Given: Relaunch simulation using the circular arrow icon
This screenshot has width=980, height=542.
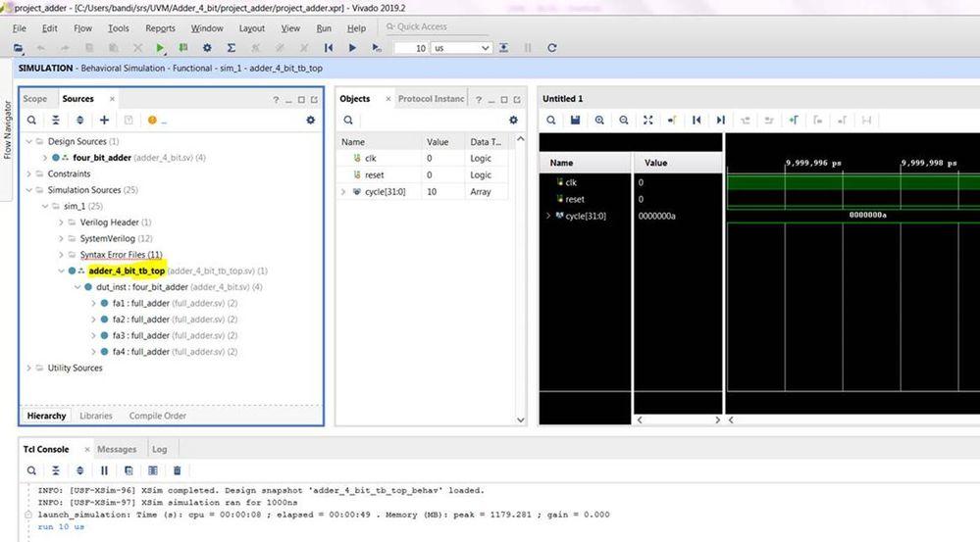Looking at the screenshot, I should coord(552,47).
